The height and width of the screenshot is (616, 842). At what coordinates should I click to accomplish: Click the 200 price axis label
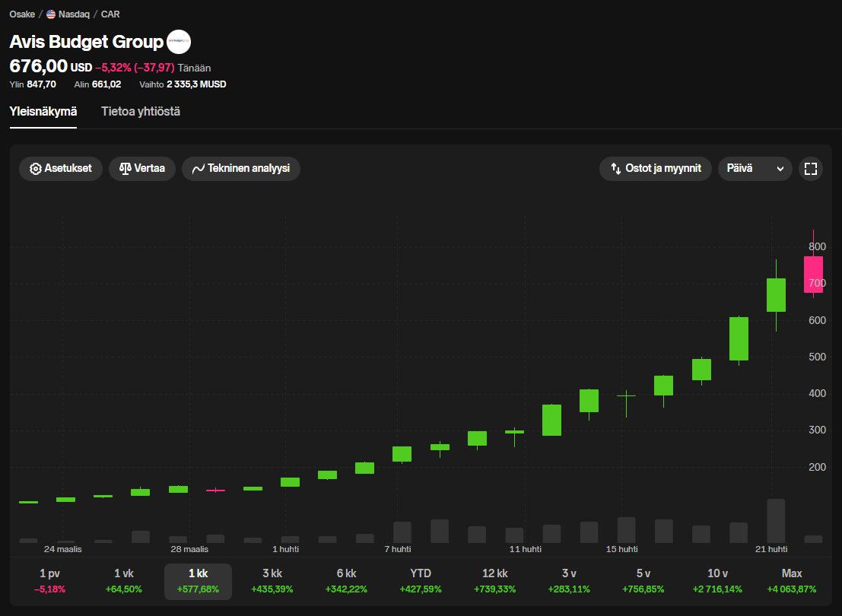coord(818,467)
